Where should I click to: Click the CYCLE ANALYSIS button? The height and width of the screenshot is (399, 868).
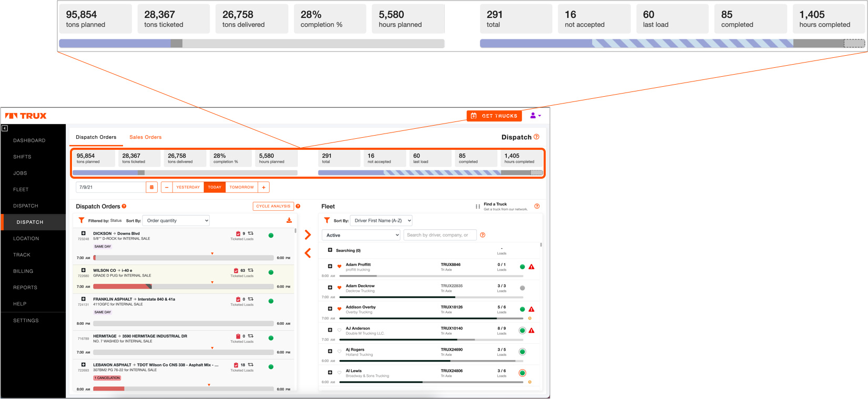click(273, 206)
